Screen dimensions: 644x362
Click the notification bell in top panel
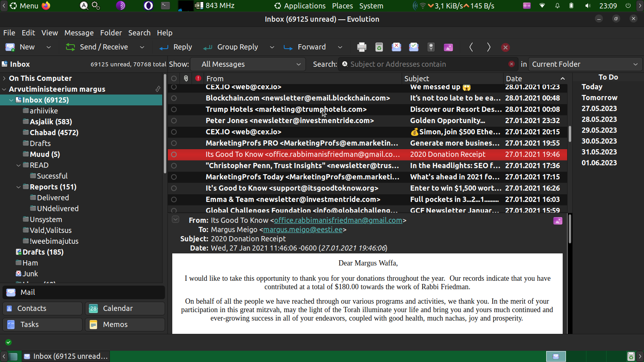click(x=557, y=6)
